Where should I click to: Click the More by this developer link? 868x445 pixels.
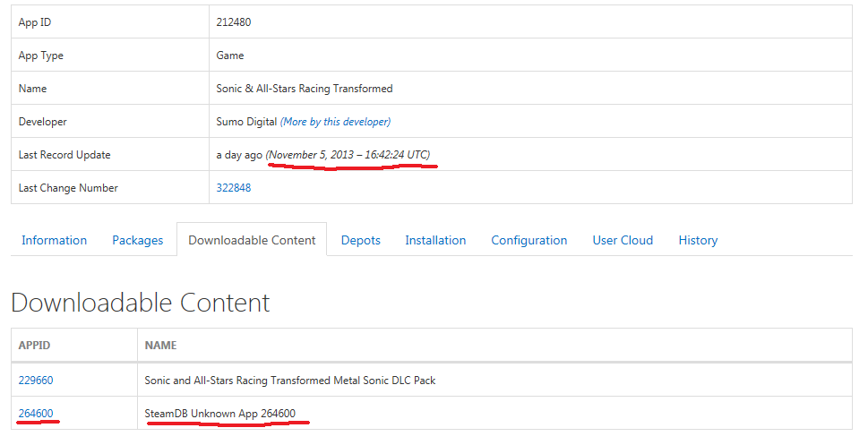(x=335, y=122)
